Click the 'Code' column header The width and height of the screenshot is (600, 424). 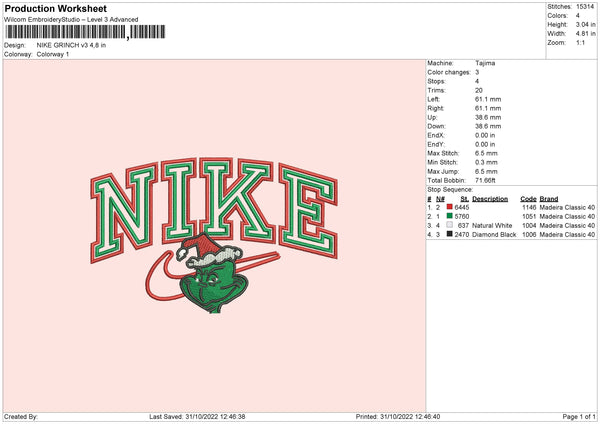click(528, 199)
